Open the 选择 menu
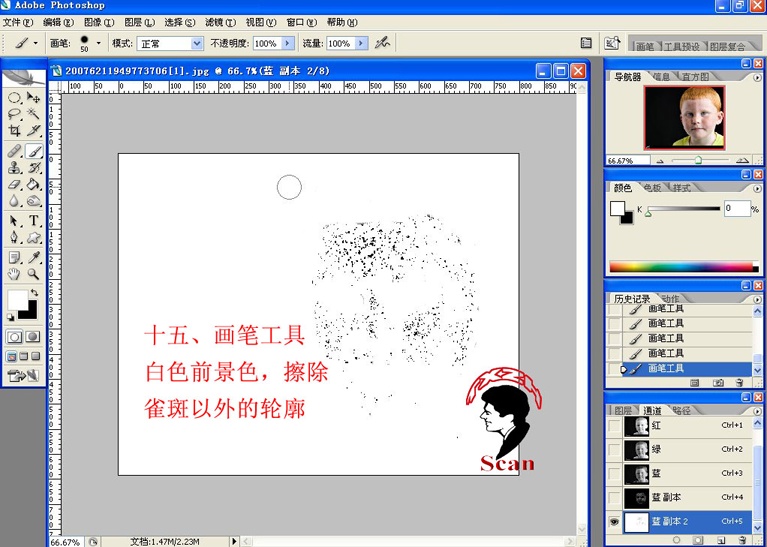This screenshot has width=767, height=547. pyautogui.click(x=180, y=23)
